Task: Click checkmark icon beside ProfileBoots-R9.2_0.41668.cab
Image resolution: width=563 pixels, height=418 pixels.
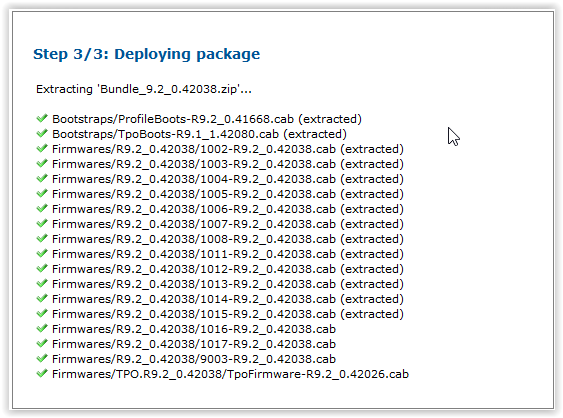Action: [x=42, y=118]
